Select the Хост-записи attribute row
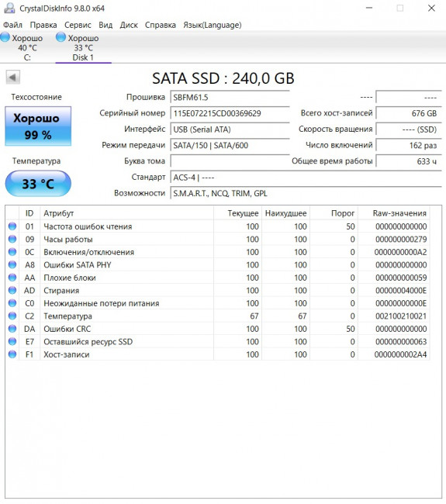This screenshot has height=504, width=446. click(x=218, y=354)
